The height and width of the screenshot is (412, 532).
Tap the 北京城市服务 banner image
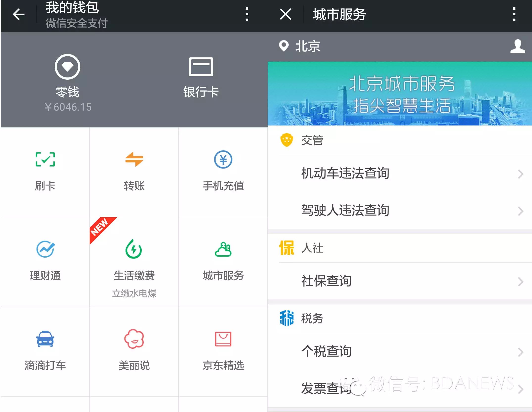[400, 94]
